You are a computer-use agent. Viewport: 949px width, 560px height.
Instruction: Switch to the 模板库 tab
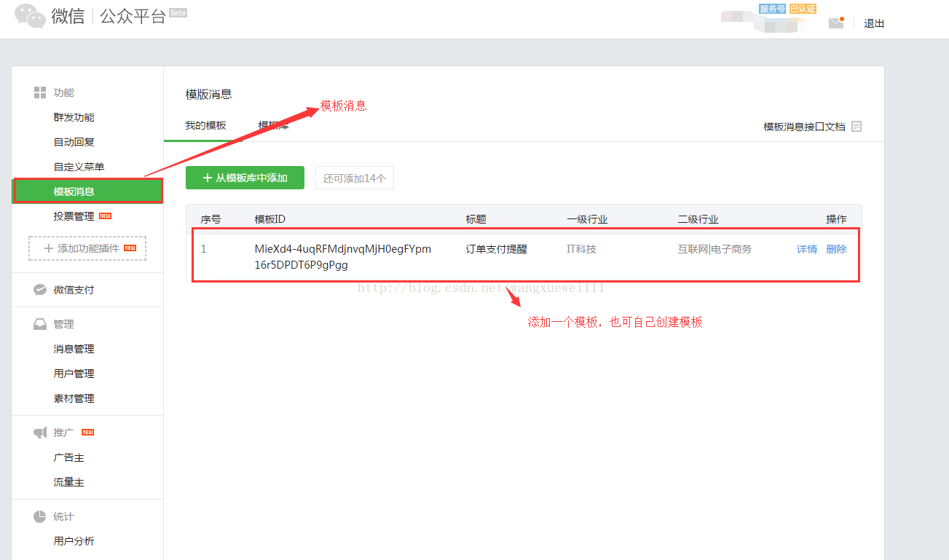[273, 125]
